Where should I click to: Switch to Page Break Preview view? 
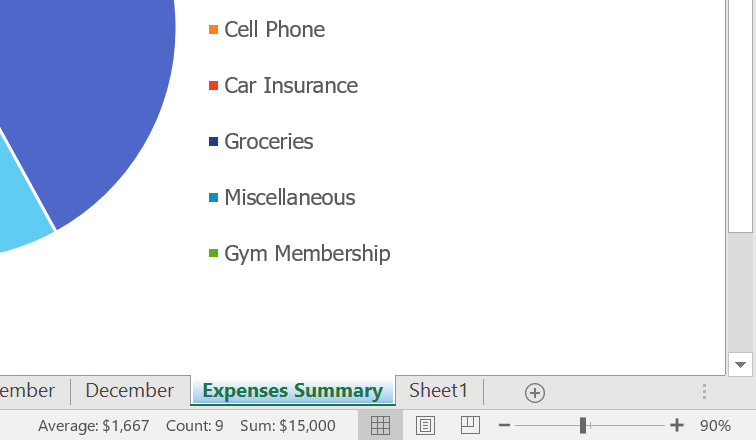470,425
